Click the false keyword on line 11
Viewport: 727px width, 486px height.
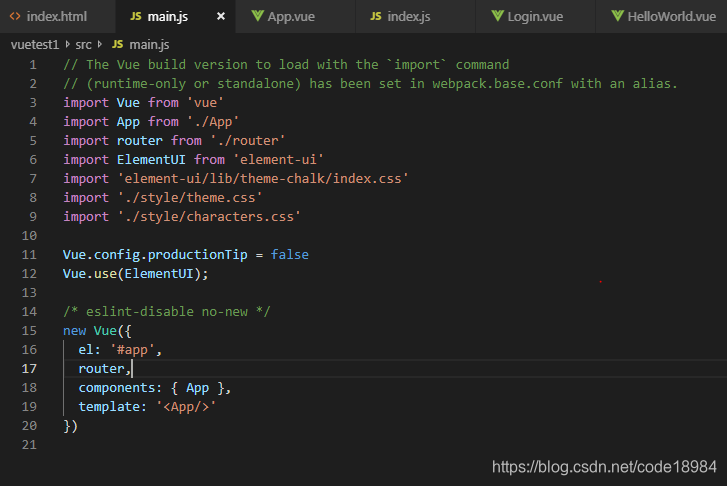click(x=290, y=255)
